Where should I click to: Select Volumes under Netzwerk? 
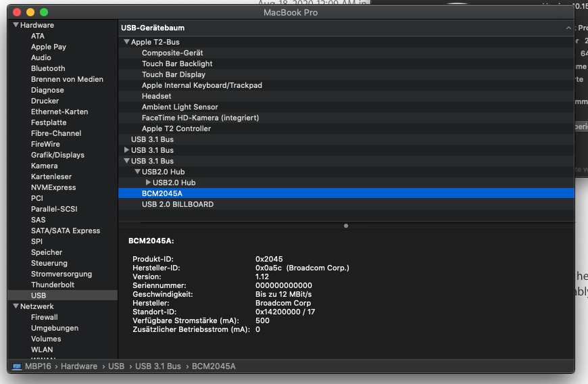point(46,339)
